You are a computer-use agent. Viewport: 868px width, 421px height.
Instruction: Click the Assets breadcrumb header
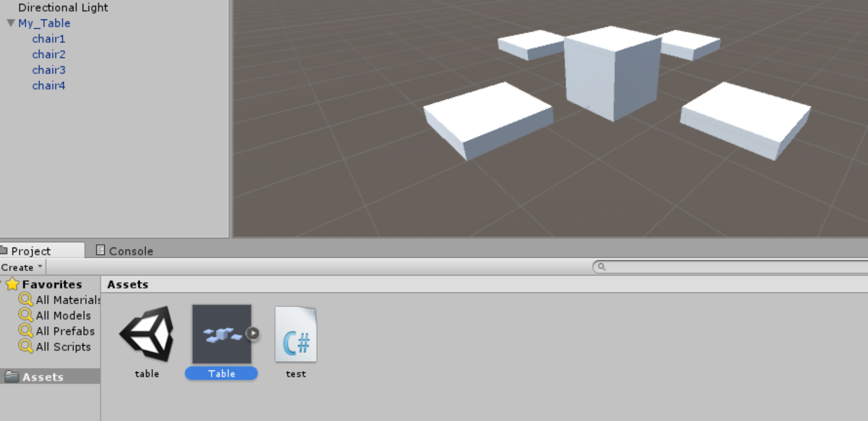128,285
